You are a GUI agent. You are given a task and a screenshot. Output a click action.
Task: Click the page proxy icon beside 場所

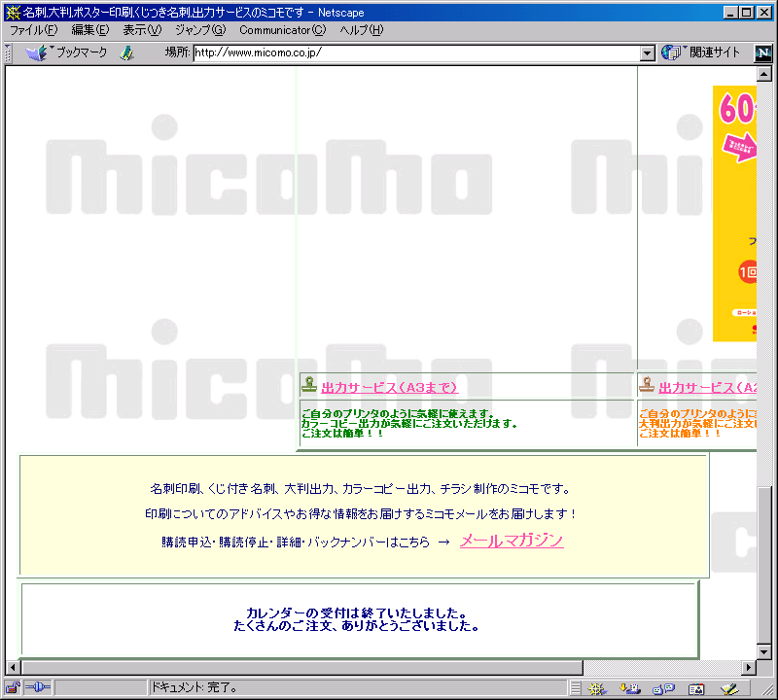[x=127, y=52]
